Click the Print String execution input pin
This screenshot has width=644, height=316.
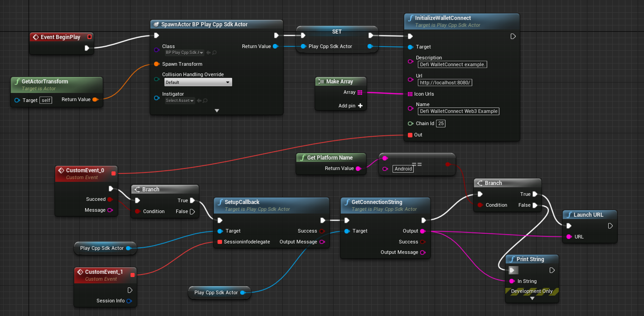click(513, 270)
